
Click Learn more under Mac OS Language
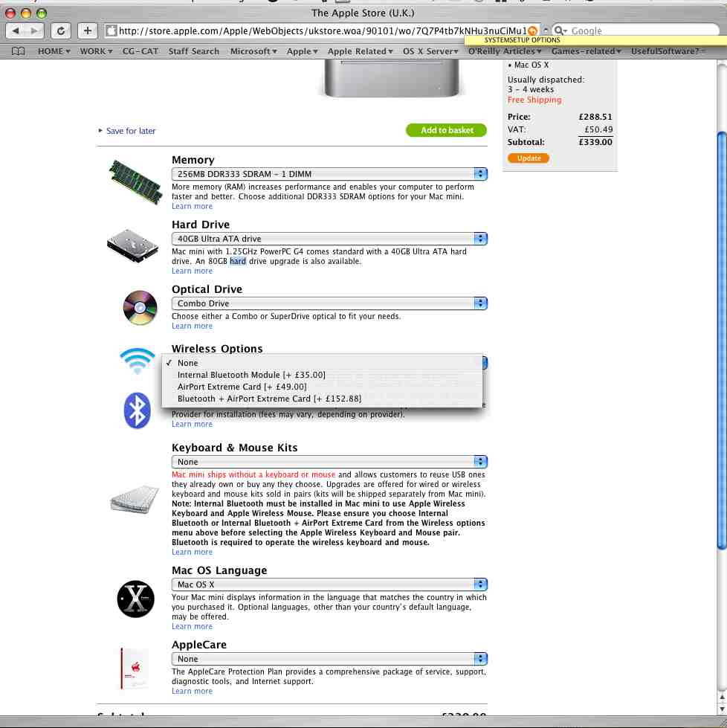click(193, 626)
